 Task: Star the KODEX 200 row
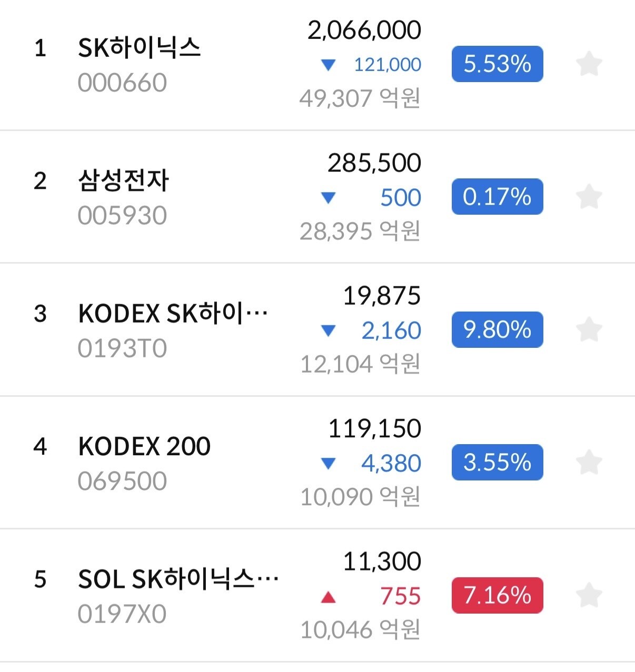click(589, 463)
